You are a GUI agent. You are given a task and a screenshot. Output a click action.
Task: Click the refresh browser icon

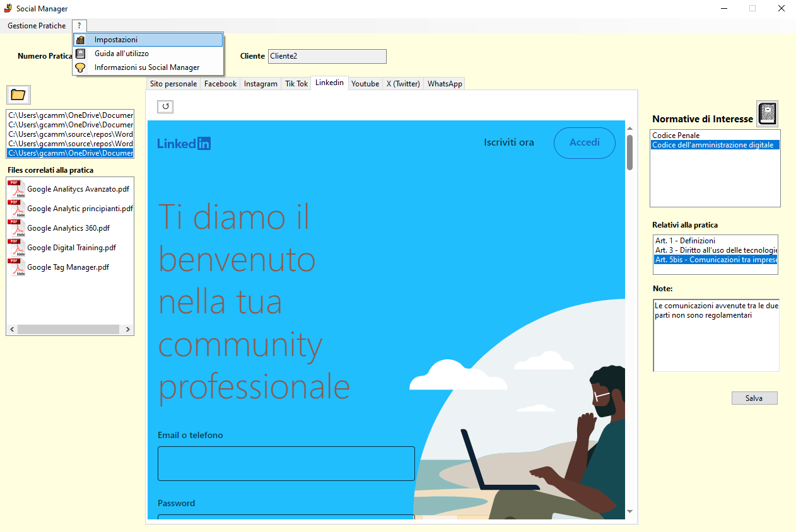(x=165, y=107)
